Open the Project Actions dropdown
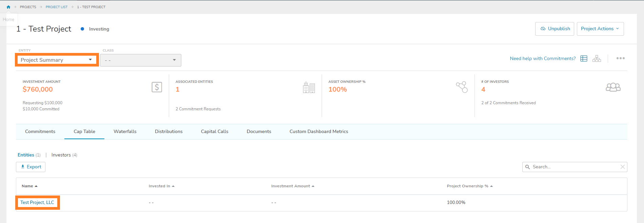The height and width of the screenshot is (223, 644). click(x=600, y=29)
